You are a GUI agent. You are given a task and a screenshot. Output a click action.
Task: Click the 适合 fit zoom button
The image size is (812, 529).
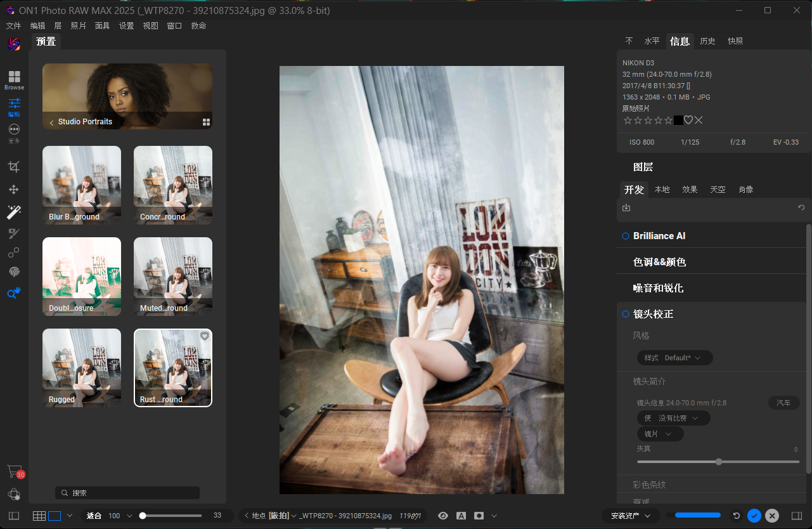94,516
